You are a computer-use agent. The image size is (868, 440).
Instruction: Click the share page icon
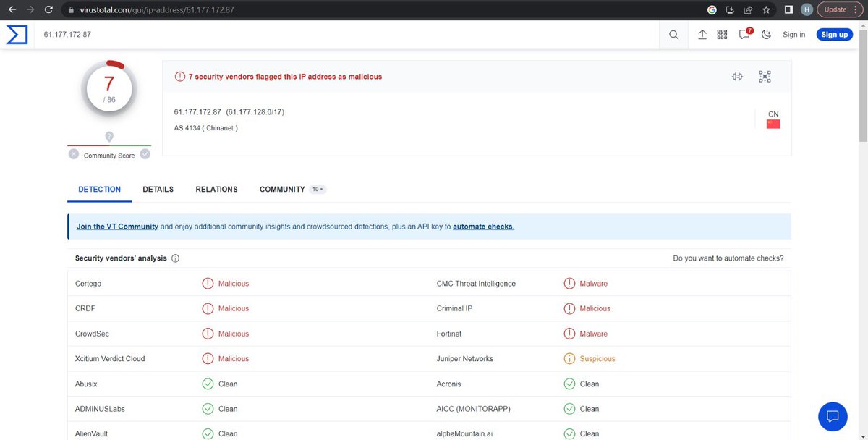point(747,10)
